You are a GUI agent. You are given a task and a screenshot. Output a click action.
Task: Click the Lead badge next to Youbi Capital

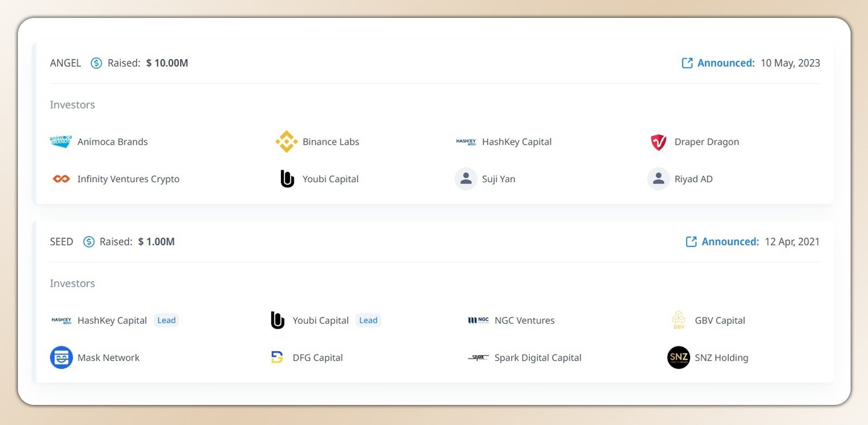pos(368,320)
